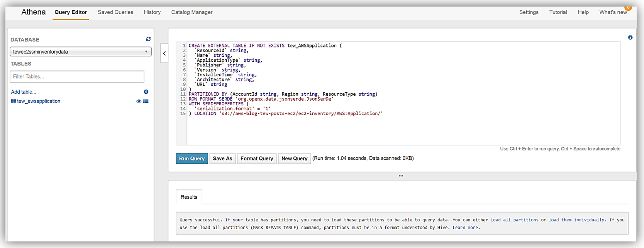Collapse the left sidebar with chevron arrow
Viewport: 644px width, 248px height.
(x=164, y=54)
